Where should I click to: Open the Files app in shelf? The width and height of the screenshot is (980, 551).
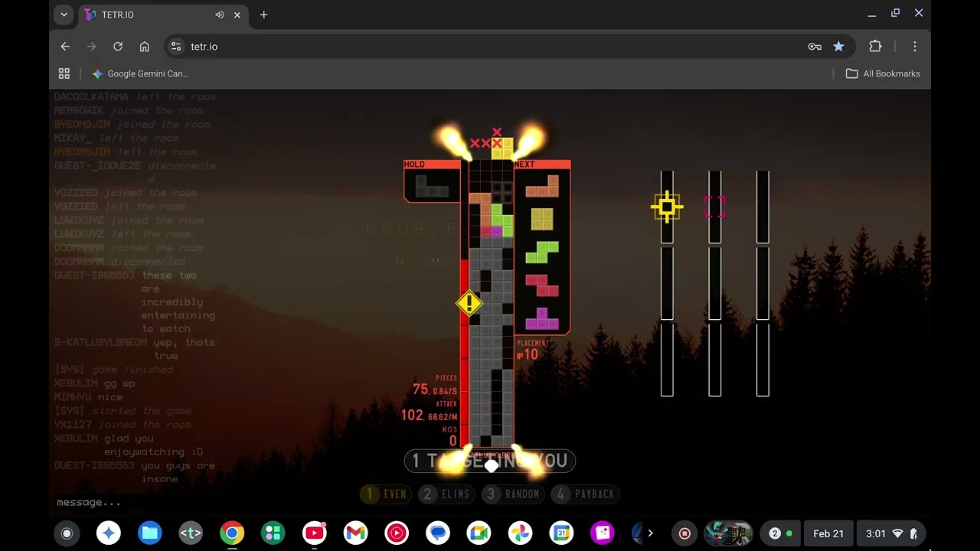pyautogui.click(x=149, y=533)
